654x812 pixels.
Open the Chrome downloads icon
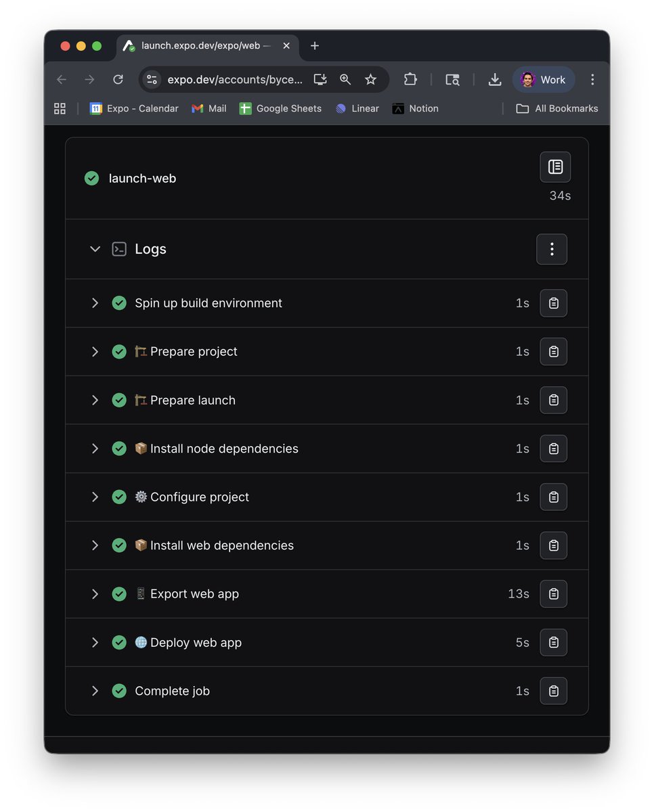click(495, 80)
